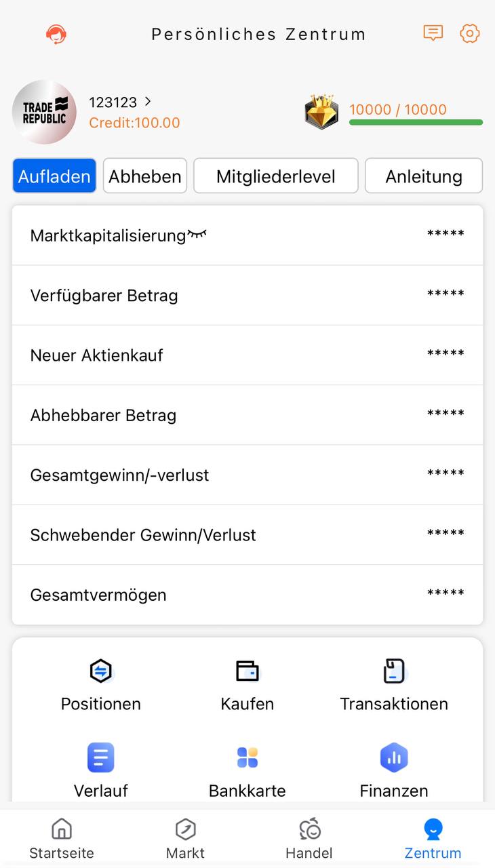Open Positionen icon
Screen dimensions: 495x868
point(101,671)
